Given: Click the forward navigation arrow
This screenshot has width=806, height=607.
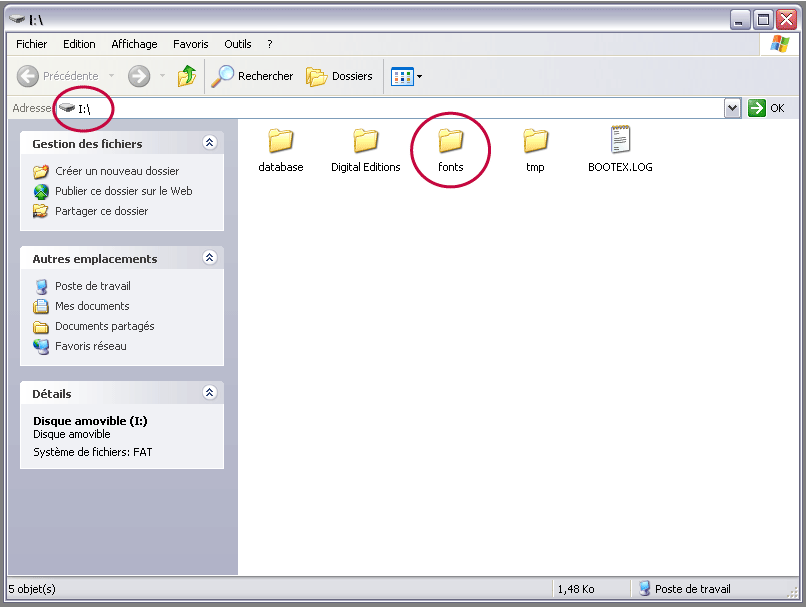Looking at the screenshot, I should 139,76.
